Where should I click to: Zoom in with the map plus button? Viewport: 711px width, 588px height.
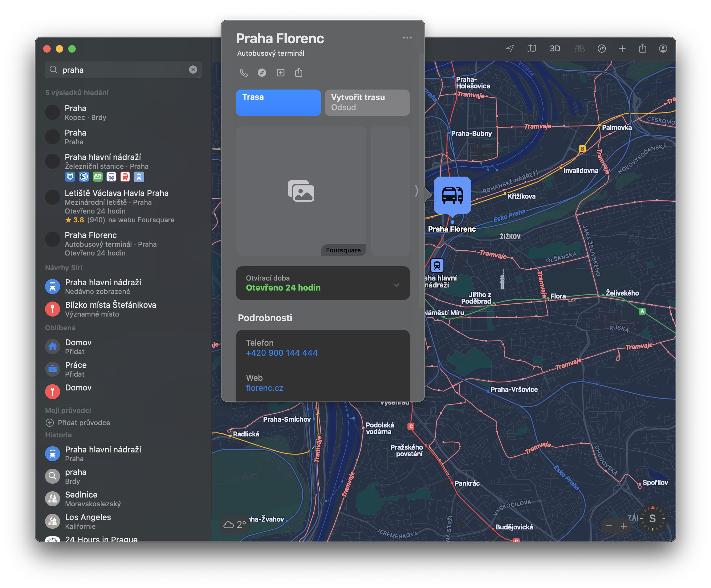point(624,526)
